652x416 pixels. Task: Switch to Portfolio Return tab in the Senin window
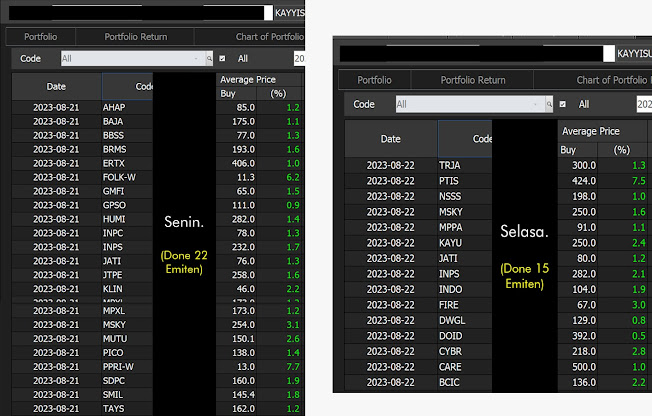click(136, 37)
